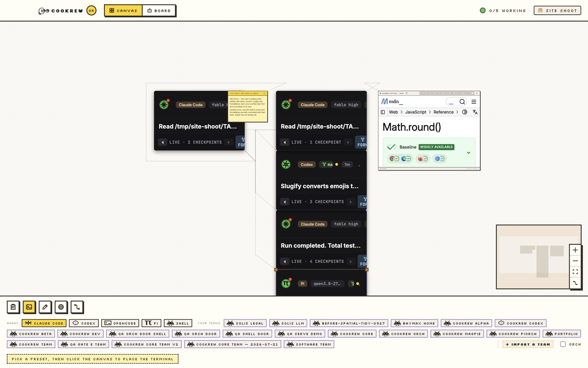This screenshot has width=588, height=368.
Task: Click the Import a Team button
Action: pos(528,344)
